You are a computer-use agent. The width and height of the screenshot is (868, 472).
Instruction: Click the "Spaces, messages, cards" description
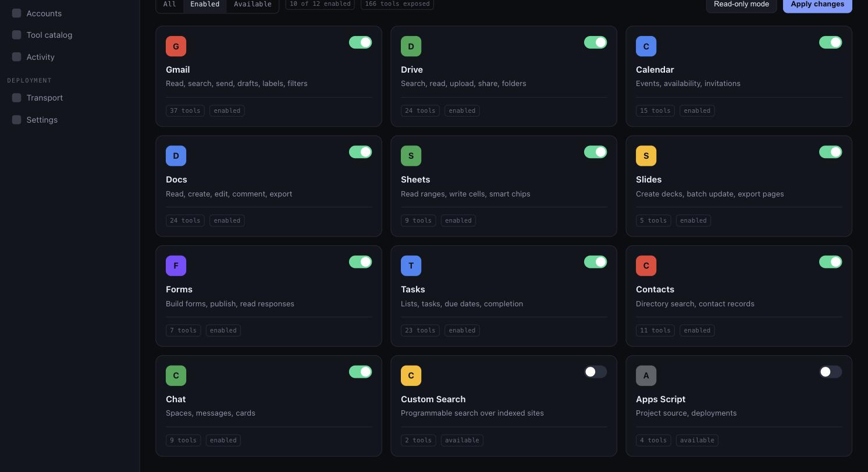211,413
